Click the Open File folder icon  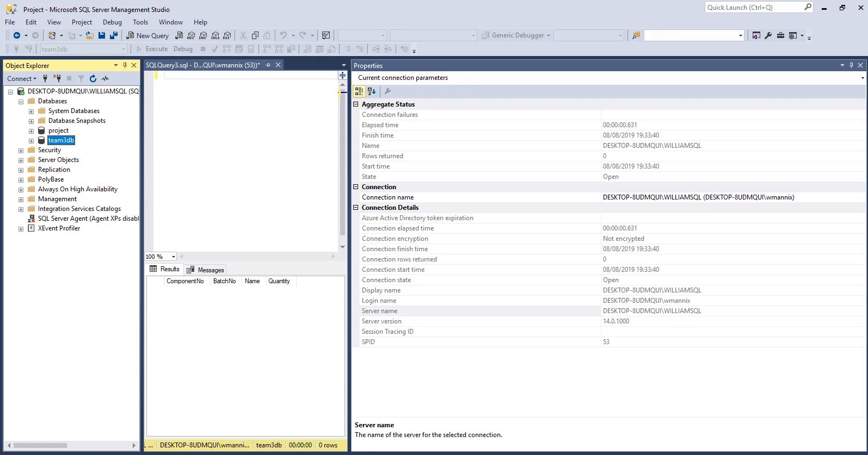[90, 35]
